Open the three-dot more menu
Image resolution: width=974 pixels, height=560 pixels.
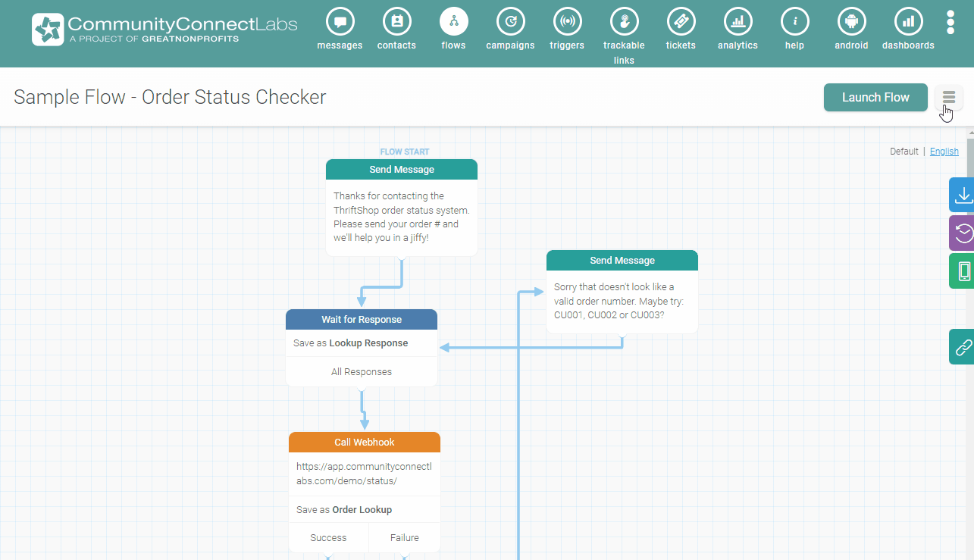click(951, 22)
